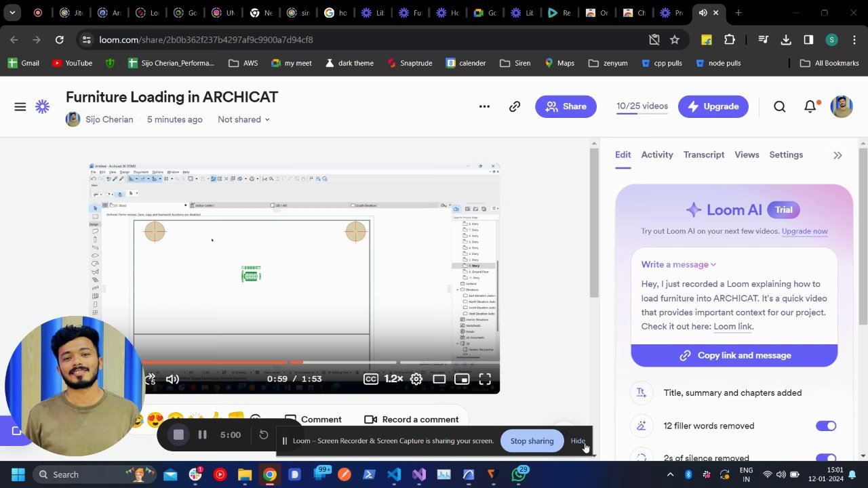
Task: Skip forward five seconds in video
Action: coord(150,379)
